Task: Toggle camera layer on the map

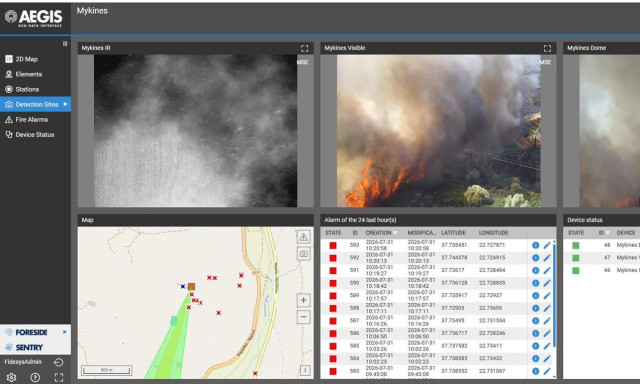Action: point(303,254)
